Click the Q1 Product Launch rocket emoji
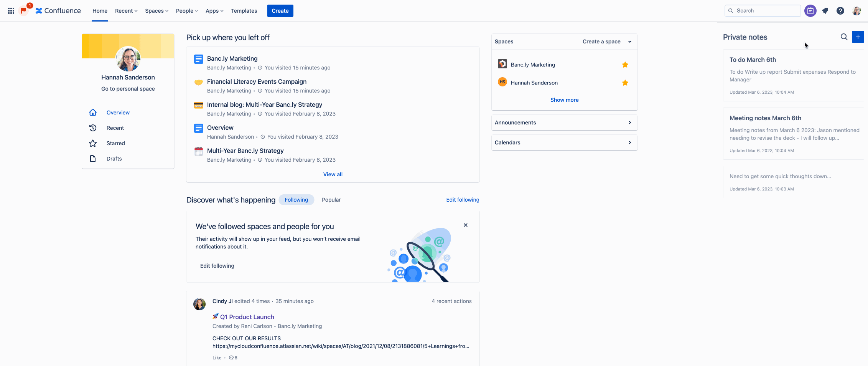 coord(216,316)
